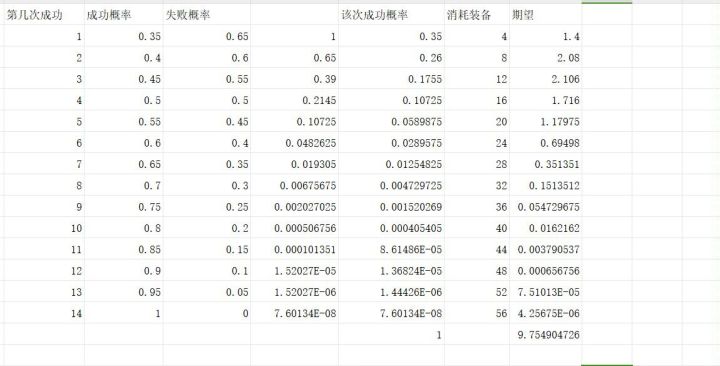The width and height of the screenshot is (720, 366).
Task: Click the cell with value 0.26
Action: pos(391,57)
